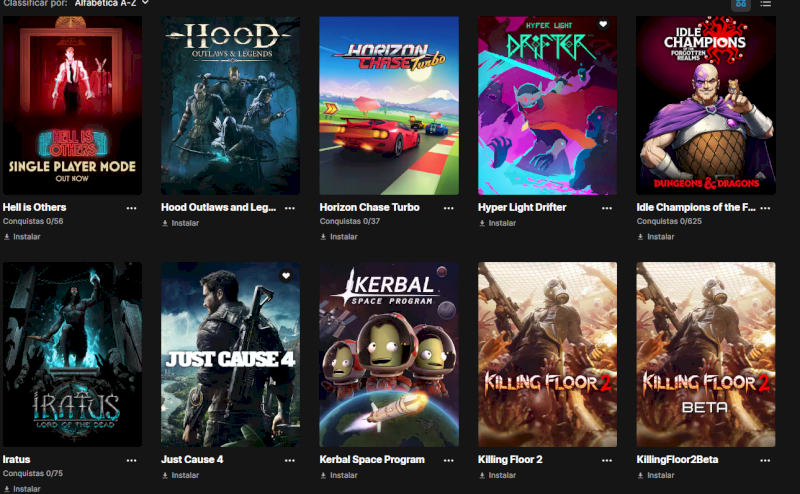Viewport: 800px width, 494px height.
Task: Switch to grid view icon
Action: coord(741,4)
